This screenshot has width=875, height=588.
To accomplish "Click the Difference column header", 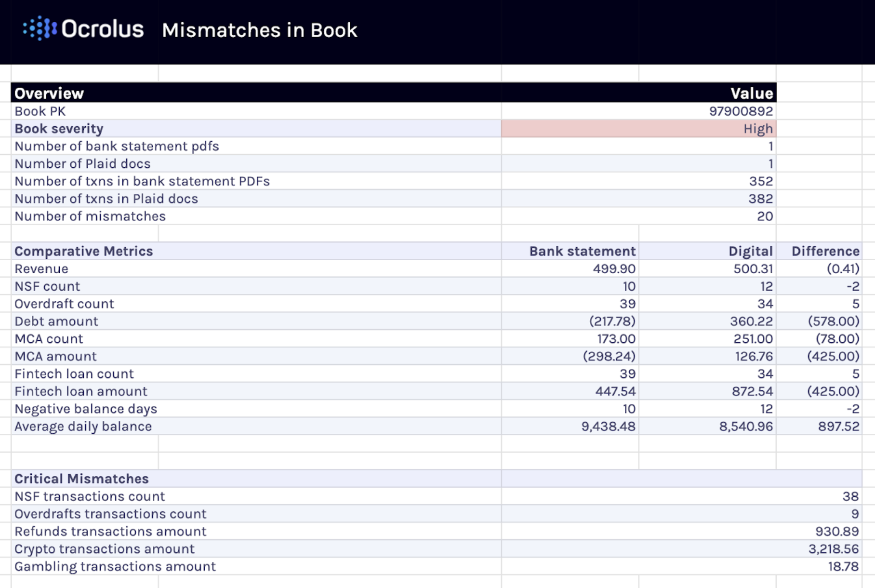I will 825,251.
